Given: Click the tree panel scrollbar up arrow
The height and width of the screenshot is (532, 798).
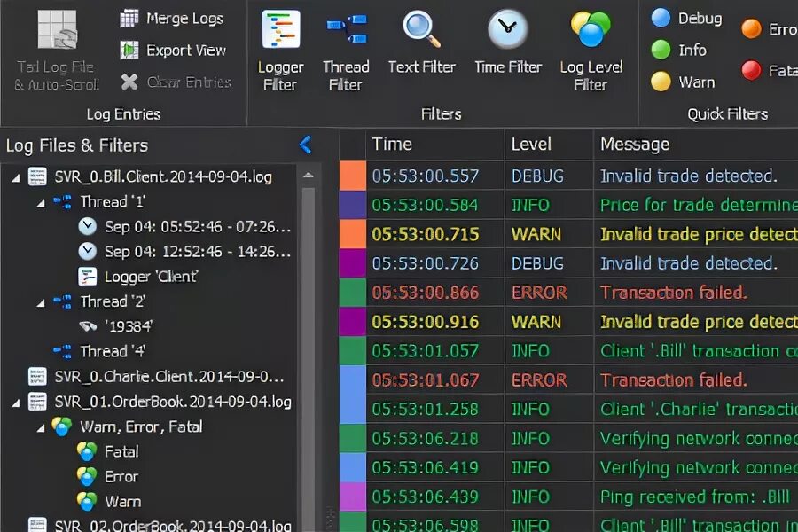Looking at the screenshot, I should [x=308, y=176].
